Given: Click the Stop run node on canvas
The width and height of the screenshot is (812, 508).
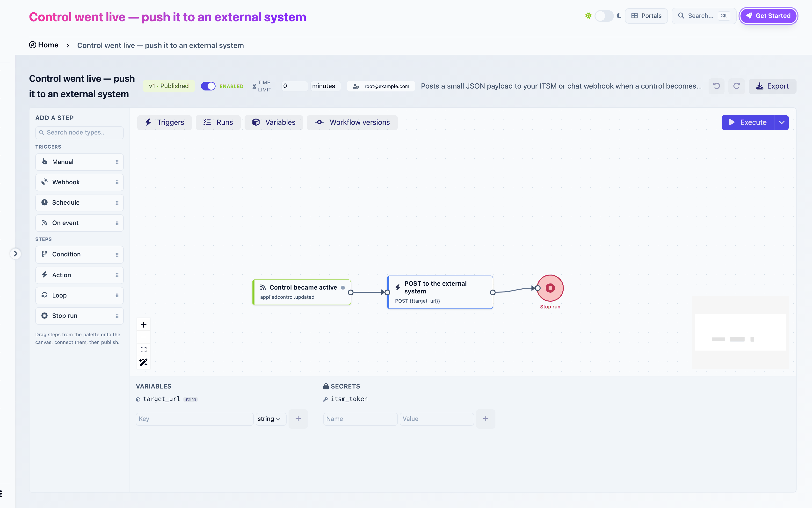Looking at the screenshot, I should (550, 288).
